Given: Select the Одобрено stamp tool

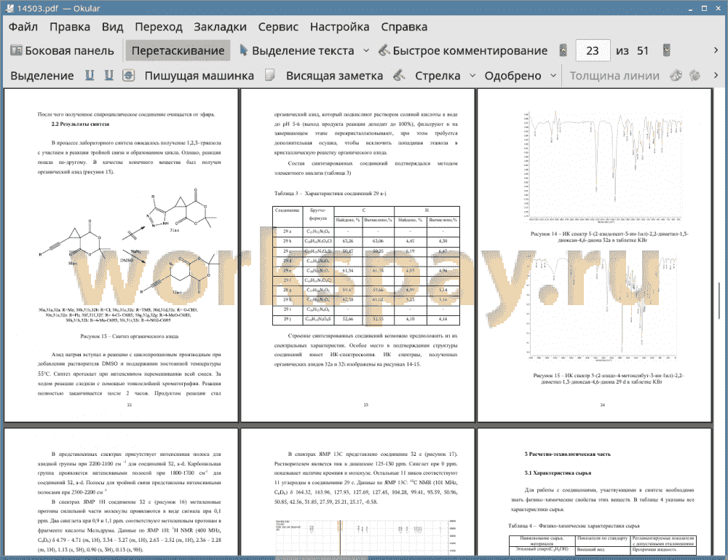Looking at the screenshot, I should pos(513,76).
